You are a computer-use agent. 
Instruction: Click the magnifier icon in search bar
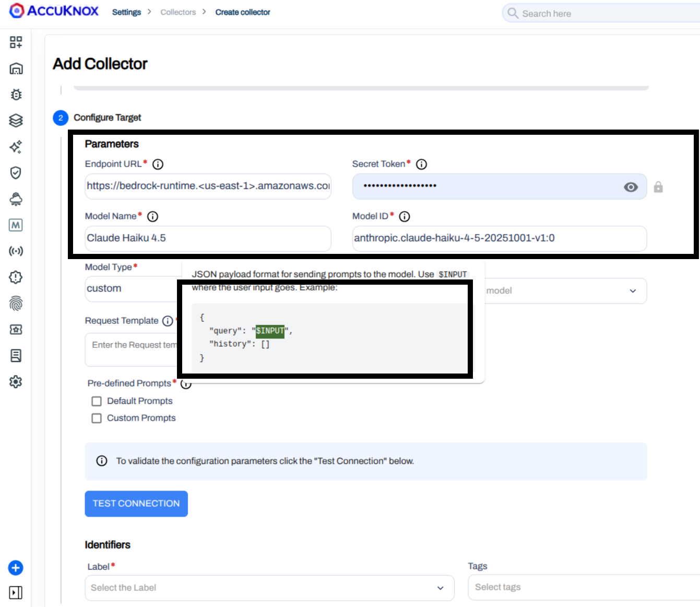pyautogui.click(x=513, y=13)
